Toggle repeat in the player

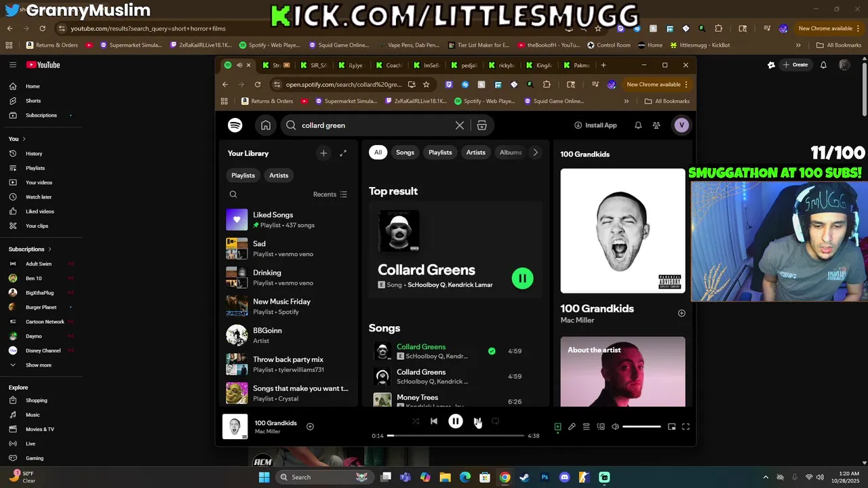[x=495, y=422]
